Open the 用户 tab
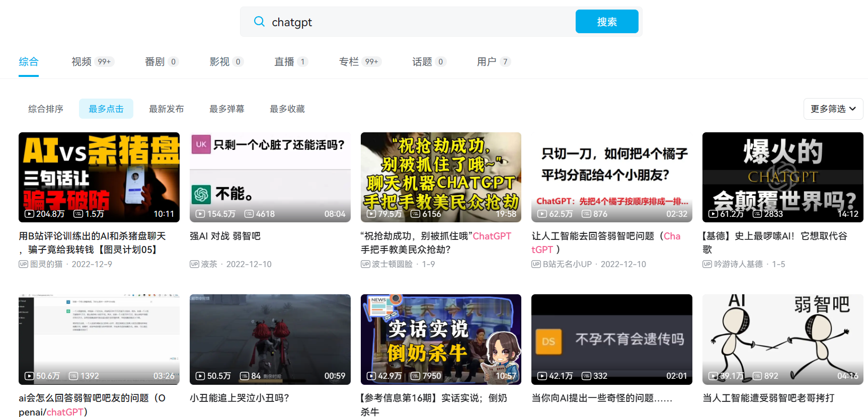868x417 pixels. (x=494, y=61)
